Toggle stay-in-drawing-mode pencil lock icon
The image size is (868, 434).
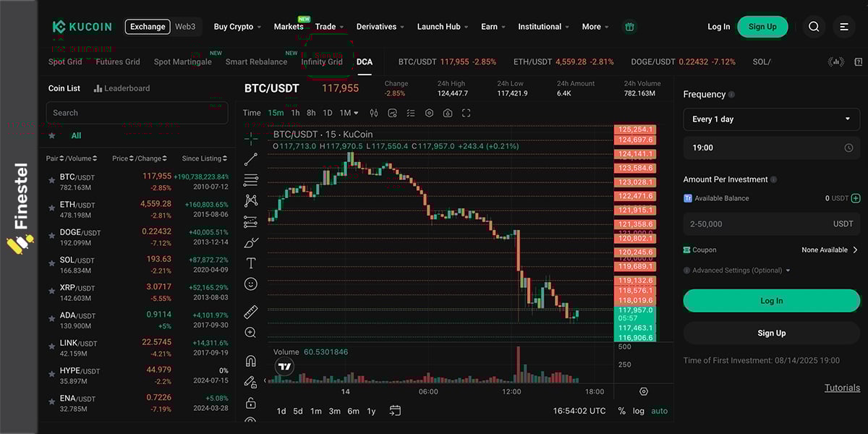click(x=251, y=381)
